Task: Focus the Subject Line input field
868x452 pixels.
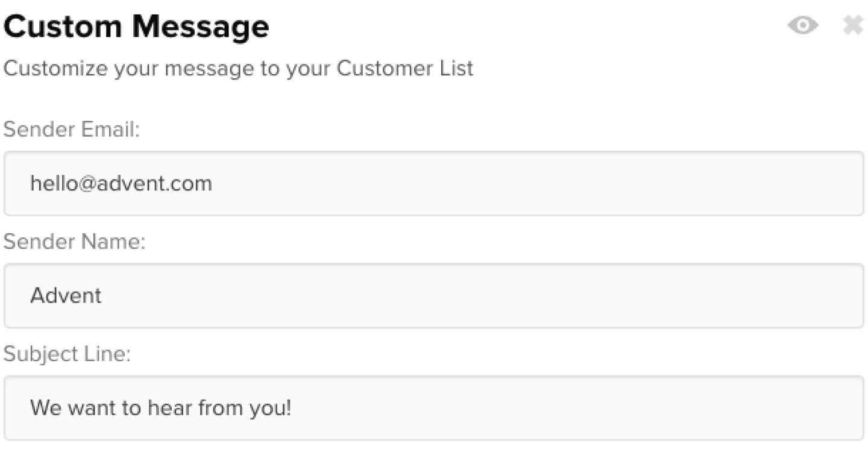Action: [x=434, y=408]
